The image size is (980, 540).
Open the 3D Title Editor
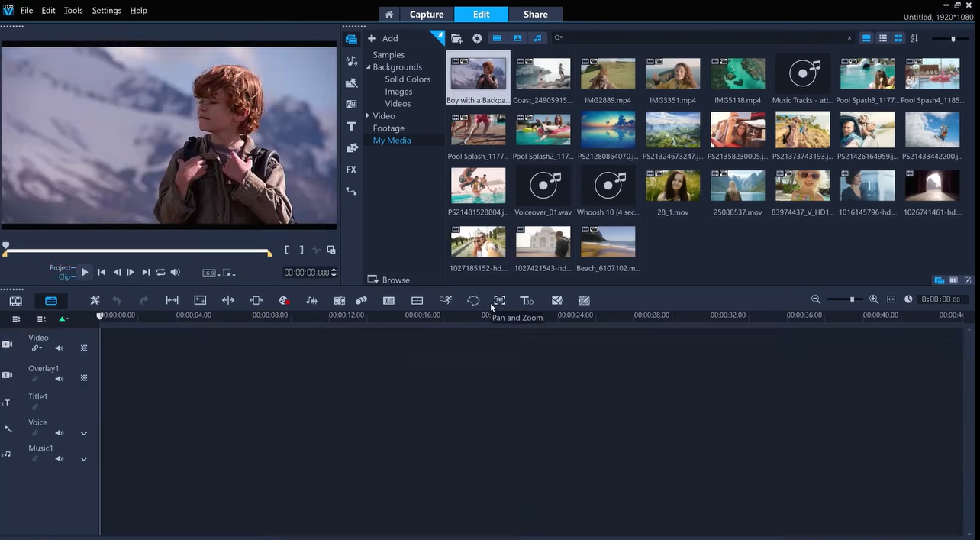527,300
